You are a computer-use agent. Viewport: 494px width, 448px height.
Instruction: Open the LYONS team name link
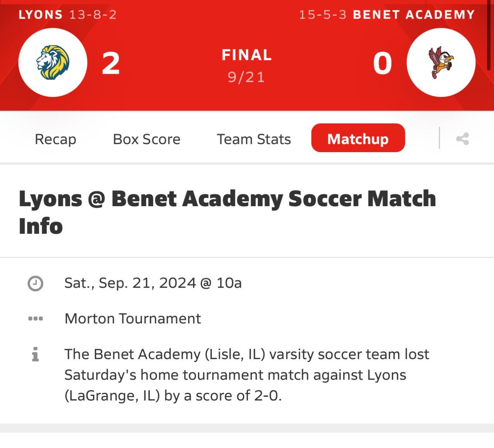click(41, 15)
